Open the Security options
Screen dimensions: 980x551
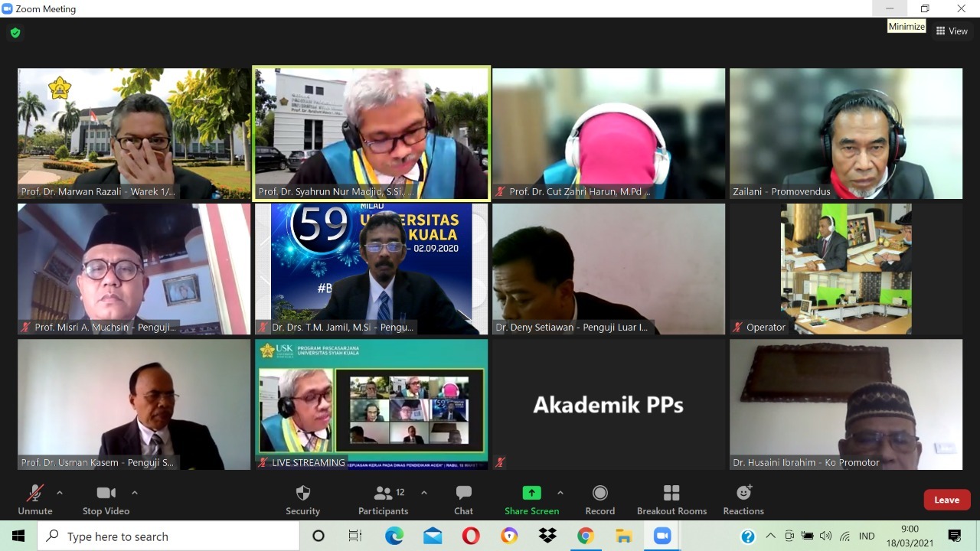point(302,500)
